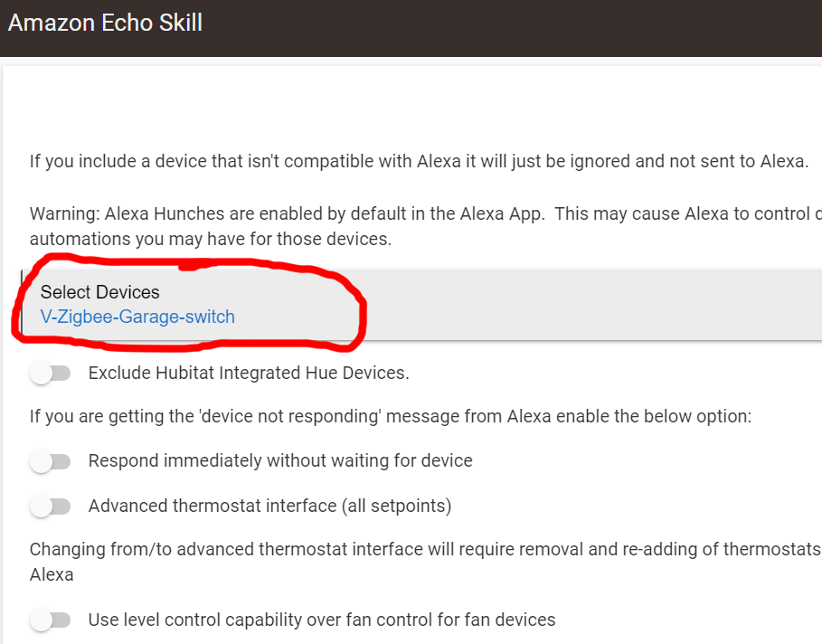Click the Amazon Echo Skill page title
Screen dimensions: 822x644
coord(105,23)
